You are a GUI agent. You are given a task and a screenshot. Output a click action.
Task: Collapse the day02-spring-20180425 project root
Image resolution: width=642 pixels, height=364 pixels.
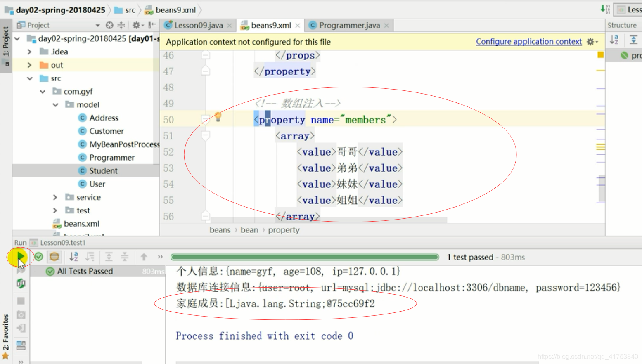point(17,39)
